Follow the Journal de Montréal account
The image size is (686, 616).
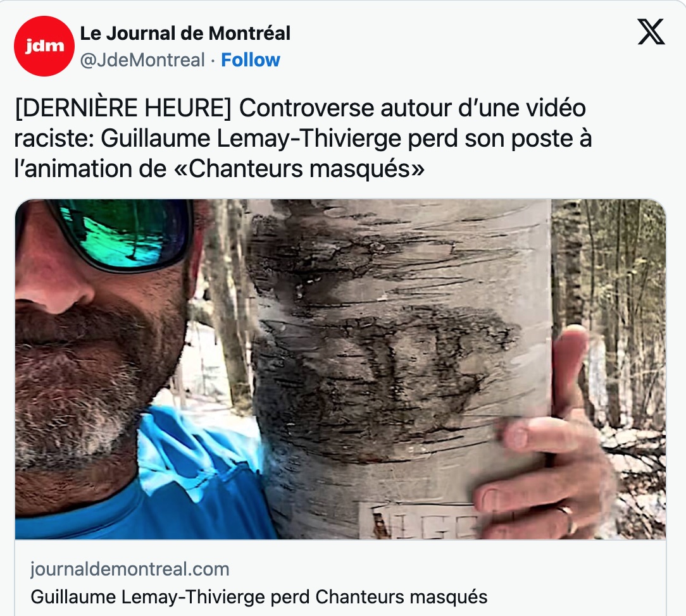(x=250, y=60)
